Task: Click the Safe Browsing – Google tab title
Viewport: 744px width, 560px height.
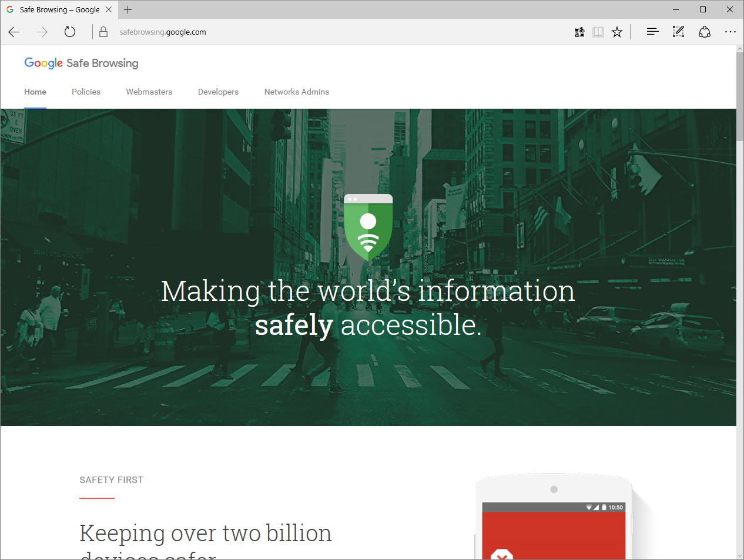Action: (x=56, y=9)
